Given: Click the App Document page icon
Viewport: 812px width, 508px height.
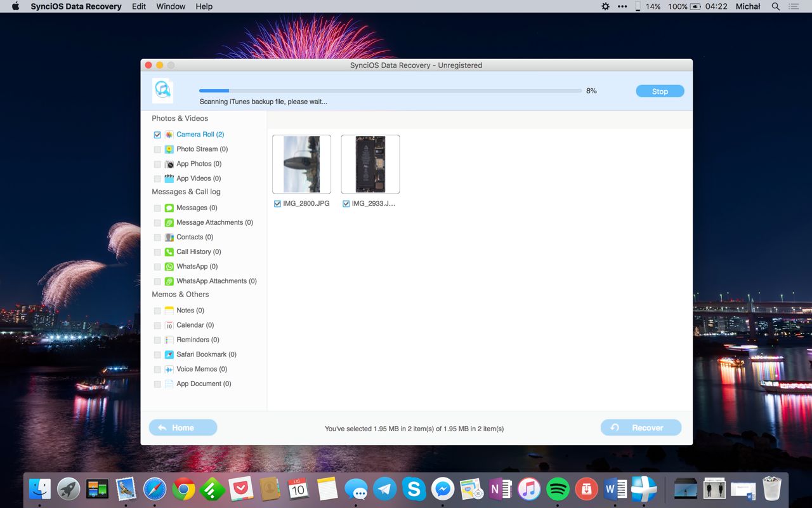Looking at the screenshot, I should click(169, 384).
